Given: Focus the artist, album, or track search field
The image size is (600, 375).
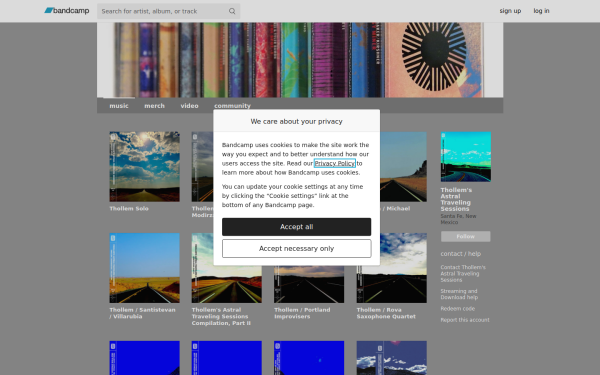Looking at the screenshot, I should pyautogui.click(x=168, y=11).
